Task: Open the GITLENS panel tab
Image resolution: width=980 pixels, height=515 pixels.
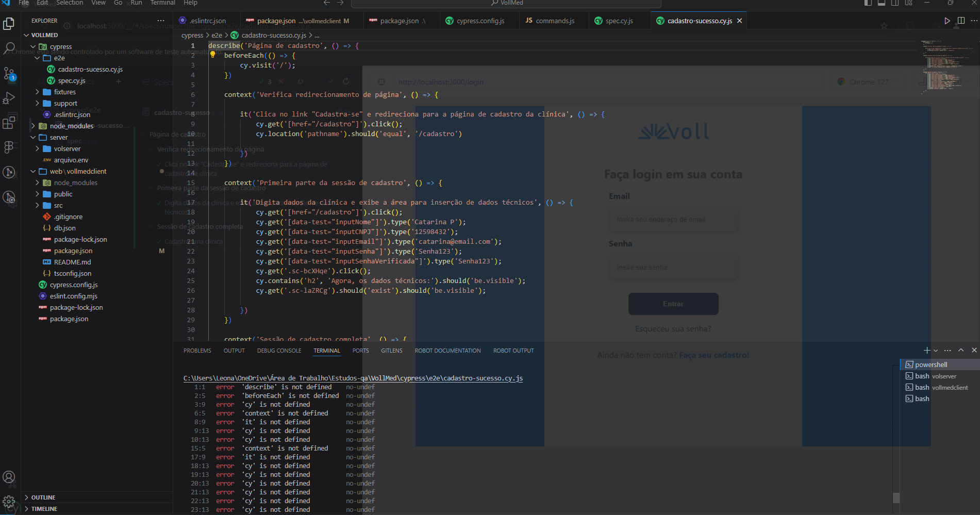Action: click(392, 351)
